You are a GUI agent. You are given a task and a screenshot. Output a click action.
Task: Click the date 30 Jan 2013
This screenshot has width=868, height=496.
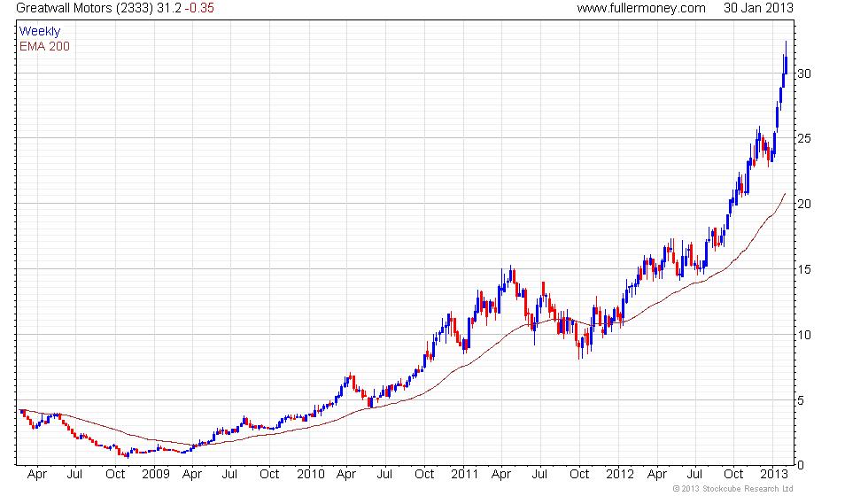pos(758,8)
